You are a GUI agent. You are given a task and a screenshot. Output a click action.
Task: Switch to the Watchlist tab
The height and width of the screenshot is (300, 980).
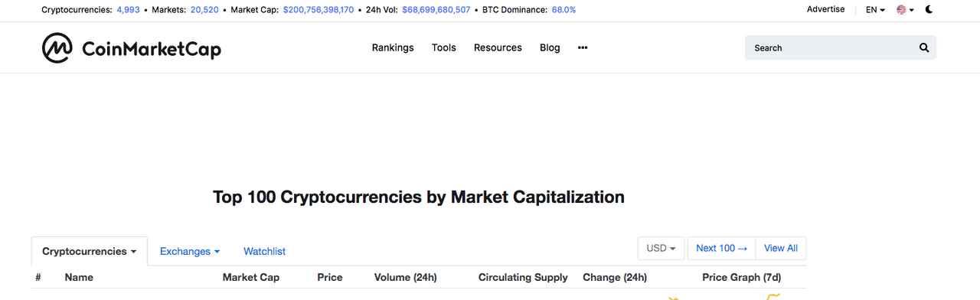pos(264,251)
